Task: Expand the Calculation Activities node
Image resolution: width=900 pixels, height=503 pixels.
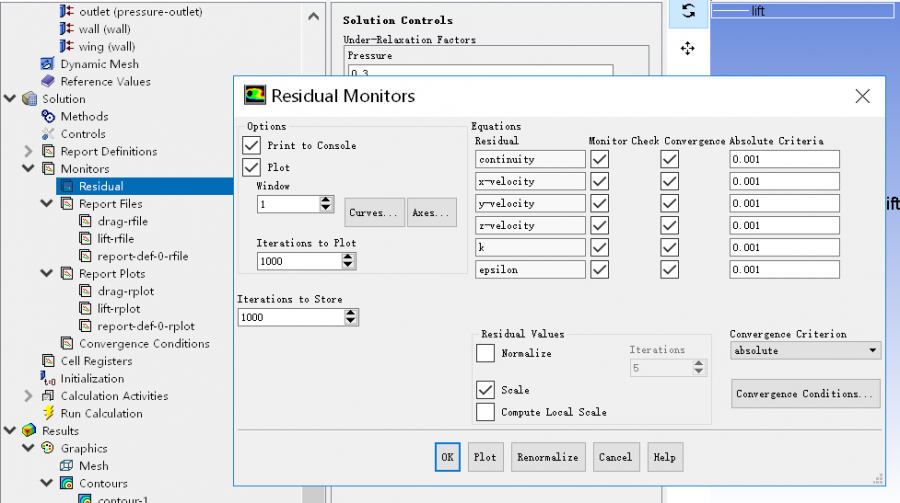Action: [28, 396]
